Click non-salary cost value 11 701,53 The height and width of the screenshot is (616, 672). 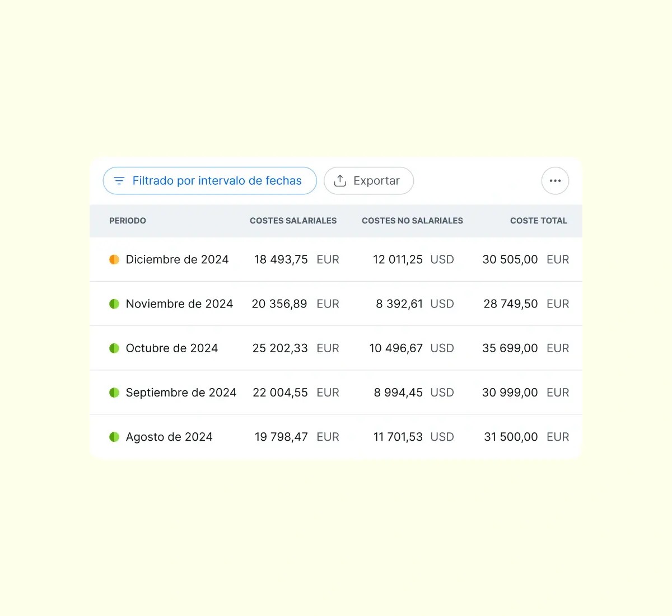(398, 437)
